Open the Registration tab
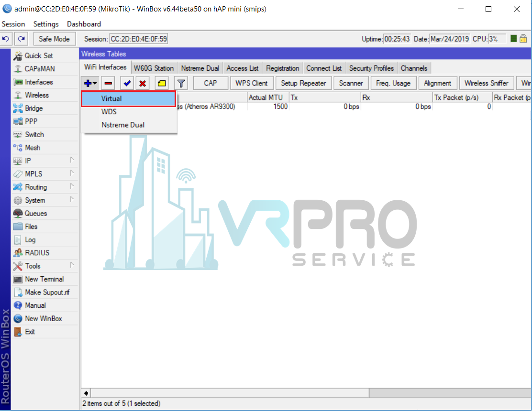Image resolution: width=532 pixels, height=411 pixels. click(283, 68)
